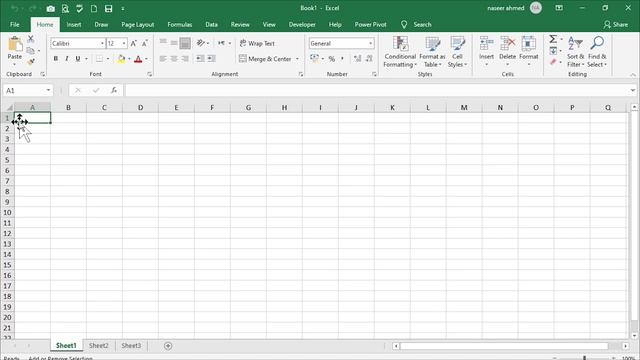The image size is (640, 360).
Task: Click the Format cells button
Action: click(x=529, y=51)
